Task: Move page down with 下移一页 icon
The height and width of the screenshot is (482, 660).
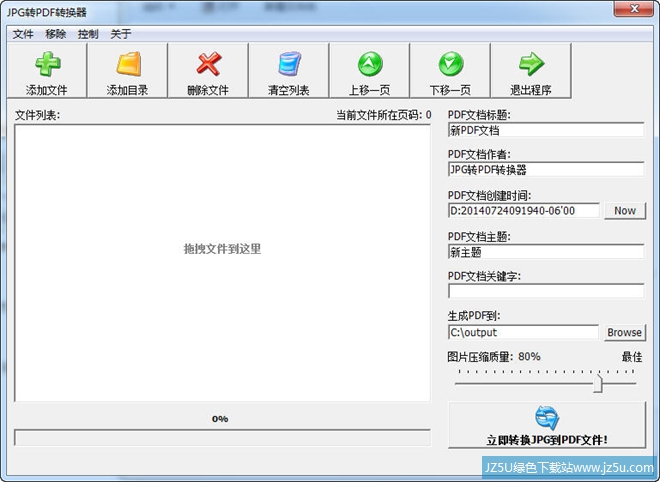Action: coord(451,64)
